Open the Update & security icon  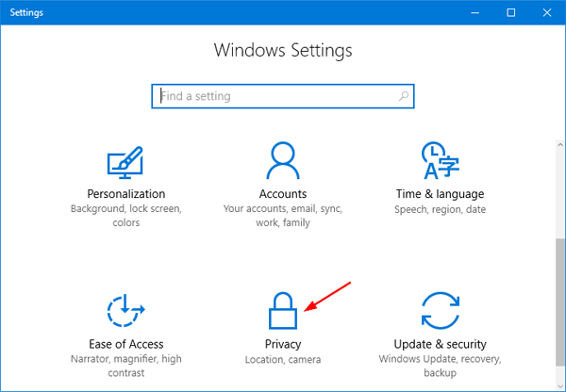coord(441,313)
